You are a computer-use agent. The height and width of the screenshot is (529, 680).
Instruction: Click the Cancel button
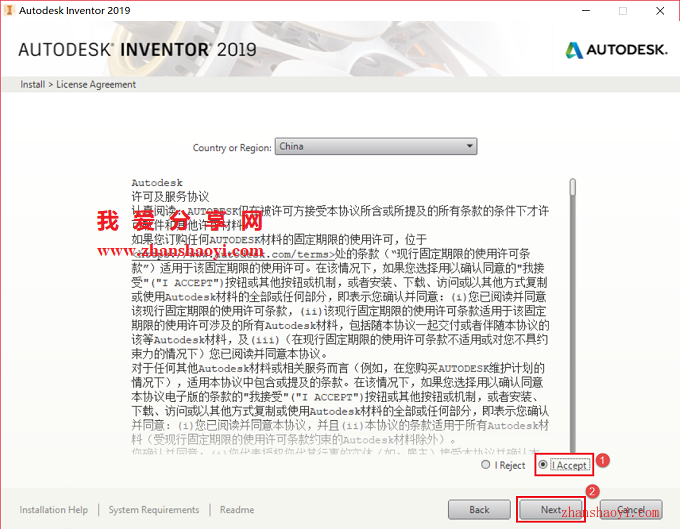(631, 509)
